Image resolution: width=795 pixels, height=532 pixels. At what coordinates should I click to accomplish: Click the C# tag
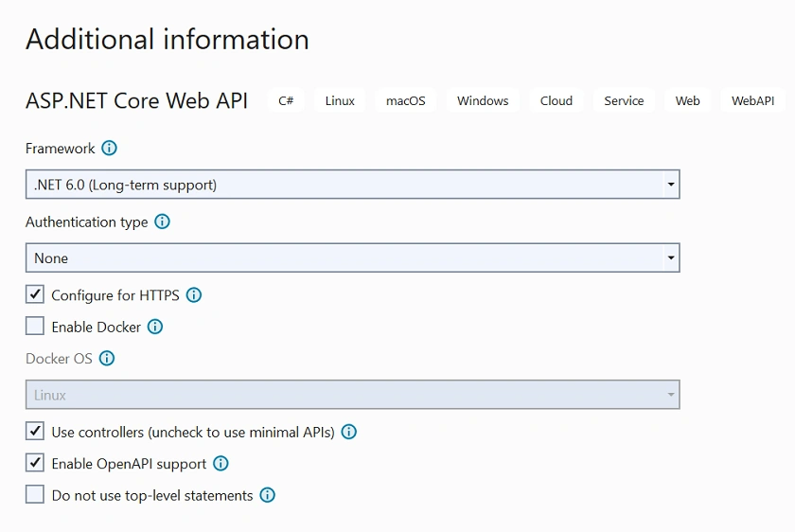pyautogui.click(x=286, y=100)
